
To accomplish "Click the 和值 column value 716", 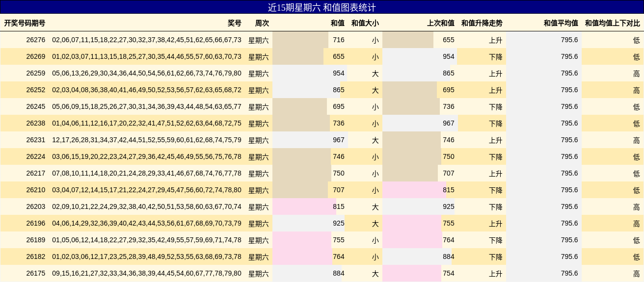I will pos(339,40).
